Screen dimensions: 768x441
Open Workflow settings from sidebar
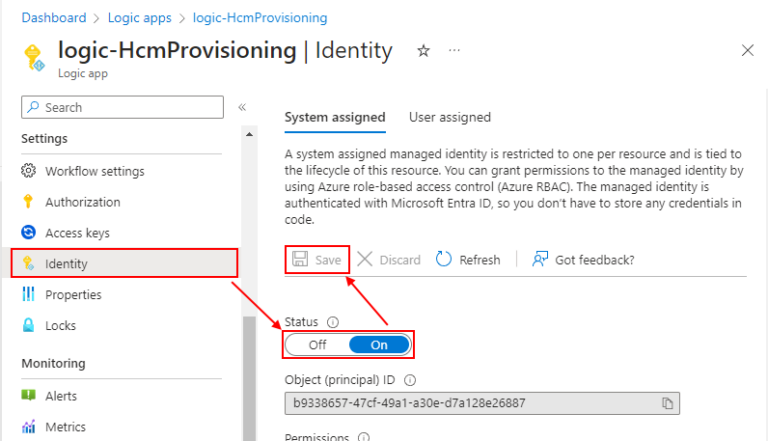94,171
